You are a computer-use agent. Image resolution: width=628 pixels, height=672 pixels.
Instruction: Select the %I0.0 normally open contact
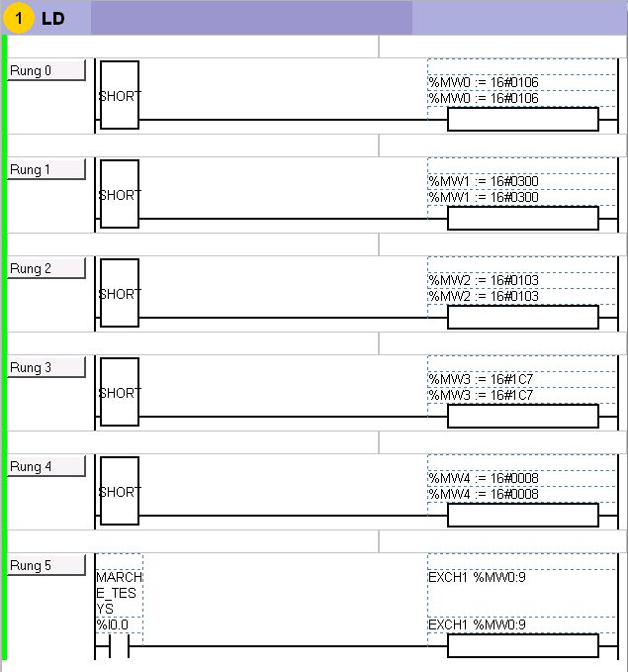120,646
